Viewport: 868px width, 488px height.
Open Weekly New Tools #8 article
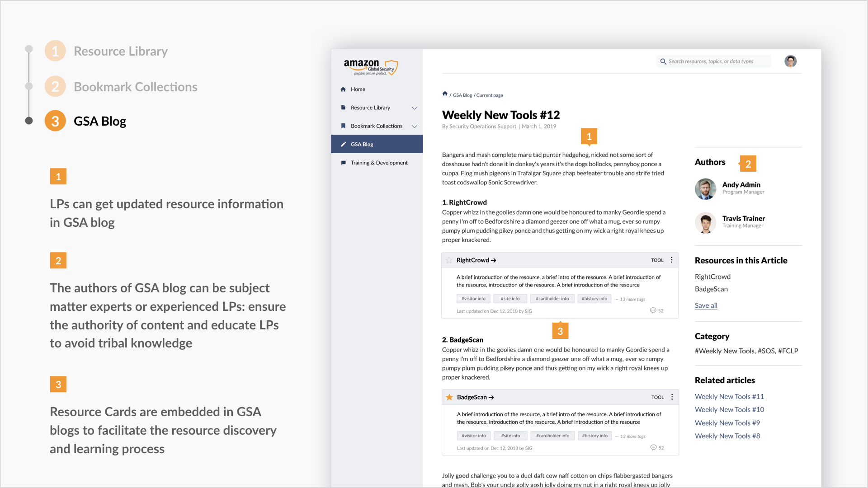point(727,436)
